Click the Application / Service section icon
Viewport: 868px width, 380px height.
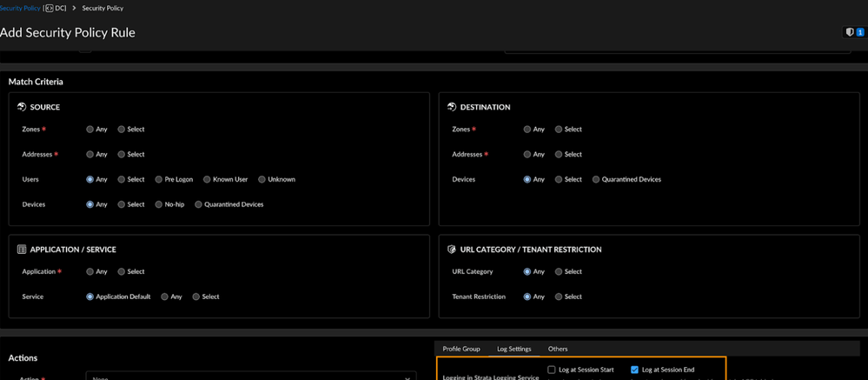pos(22,250)
